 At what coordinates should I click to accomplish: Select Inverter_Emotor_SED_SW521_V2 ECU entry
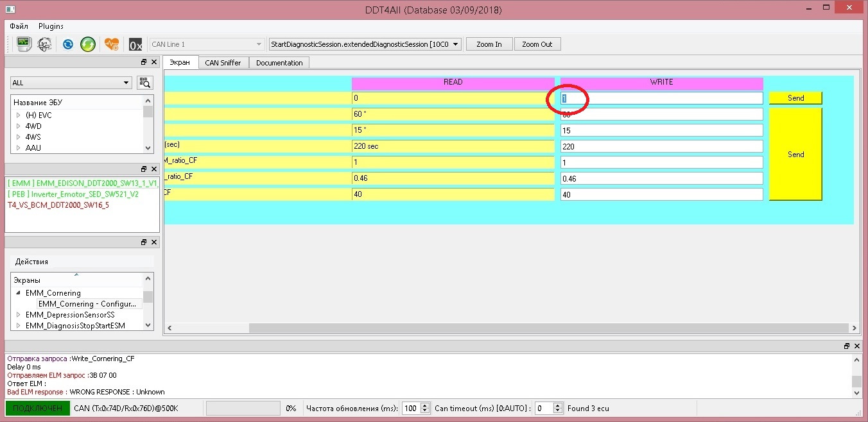click(73, 194)
